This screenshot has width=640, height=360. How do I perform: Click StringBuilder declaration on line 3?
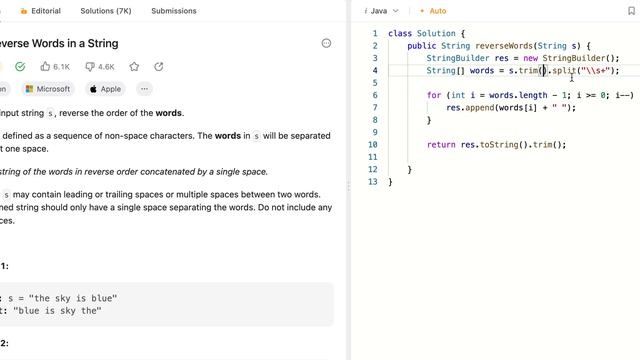point(522,58)
